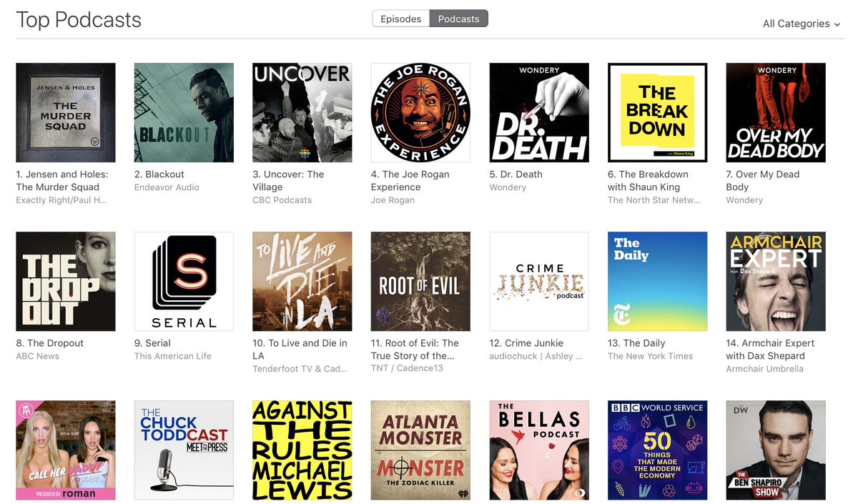Click The Daily podcast cover
The height and width of the screenshot is (504, 858).
click(x=658, y=282)
